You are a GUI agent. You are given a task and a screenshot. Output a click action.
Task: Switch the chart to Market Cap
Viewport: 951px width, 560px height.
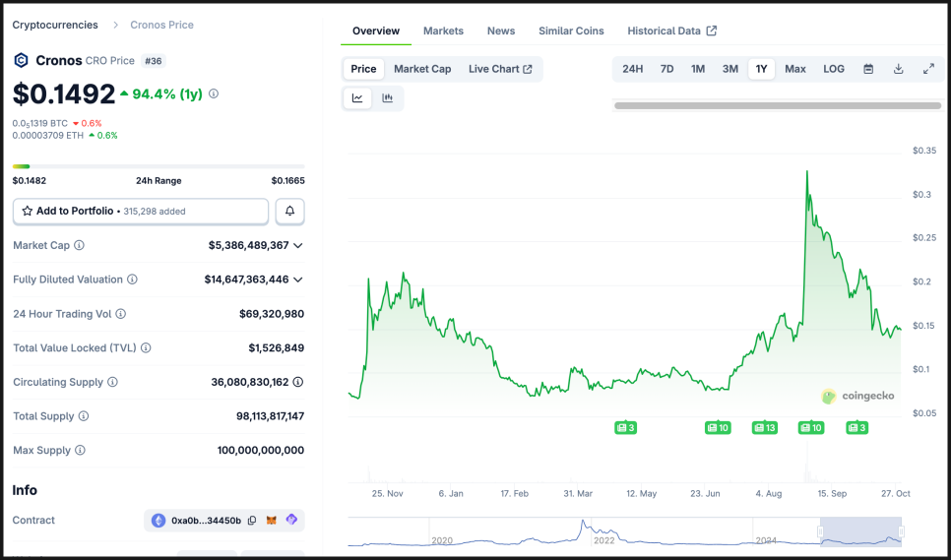coord(422,69)
